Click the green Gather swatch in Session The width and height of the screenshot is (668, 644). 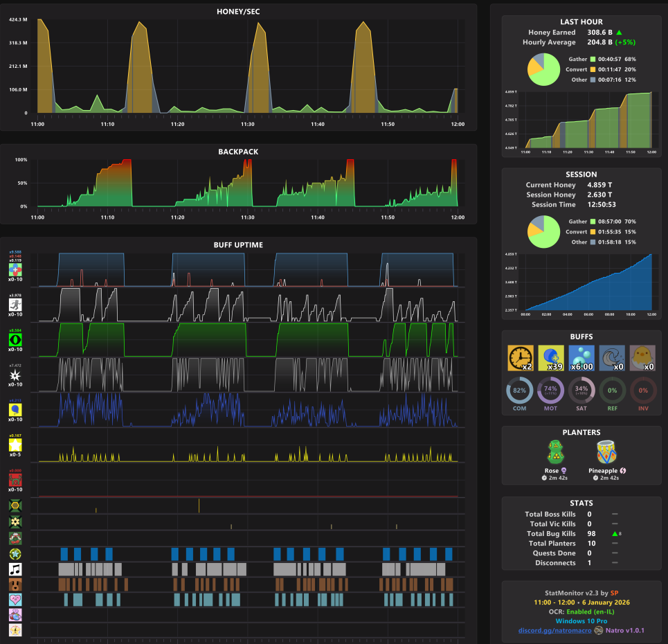pyautogui.click(x=593, y=222)
